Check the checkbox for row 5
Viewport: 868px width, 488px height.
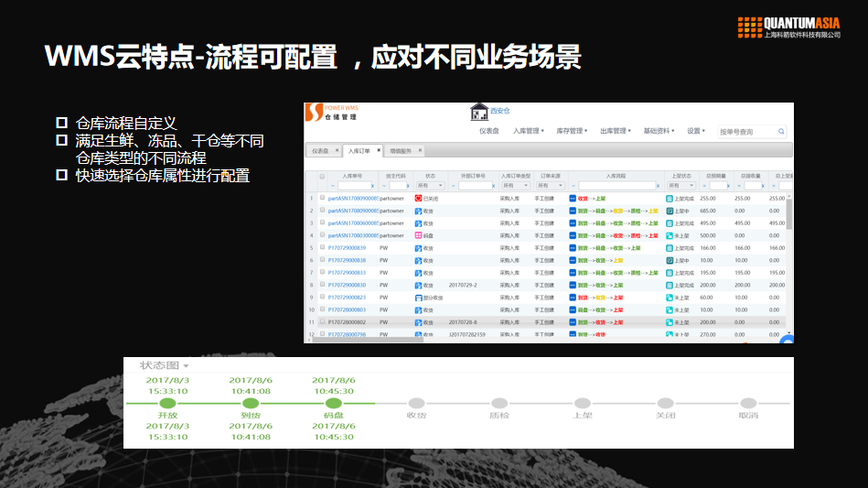click(x=322, y=247)
